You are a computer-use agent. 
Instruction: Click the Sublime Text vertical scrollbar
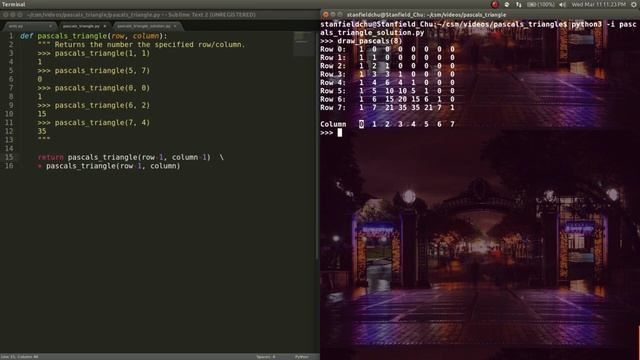[317, 147]
